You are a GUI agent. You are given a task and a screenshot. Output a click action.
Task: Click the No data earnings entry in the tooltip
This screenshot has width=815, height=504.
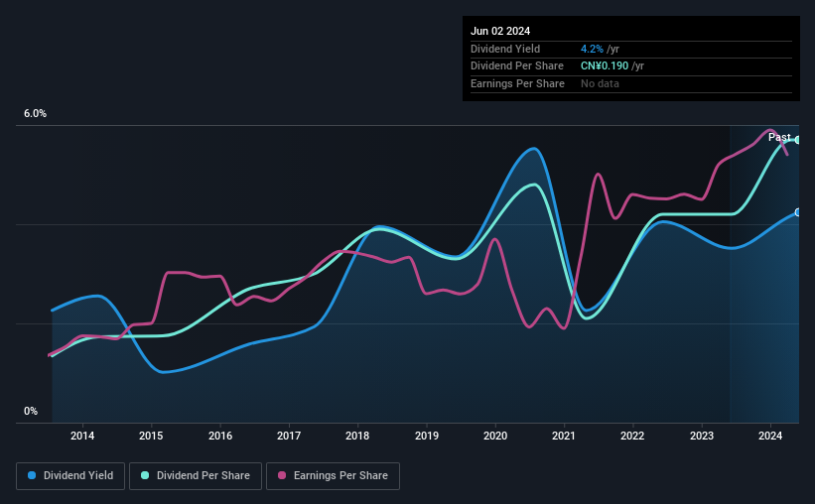click(600, 83)
